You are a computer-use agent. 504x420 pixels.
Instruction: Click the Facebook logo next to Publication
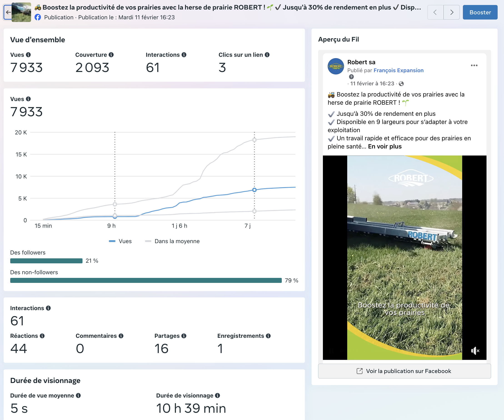coord(38,17)
